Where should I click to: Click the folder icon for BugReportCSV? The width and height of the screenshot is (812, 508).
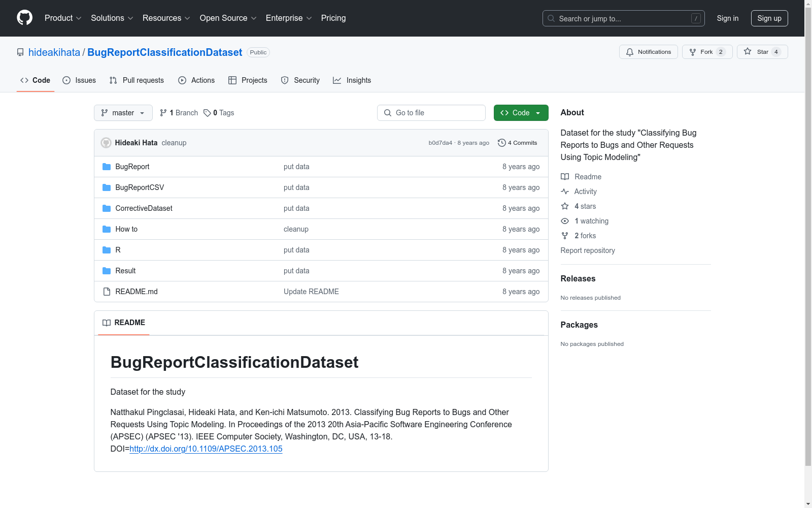pyautogui.click(x=107, y=187)
